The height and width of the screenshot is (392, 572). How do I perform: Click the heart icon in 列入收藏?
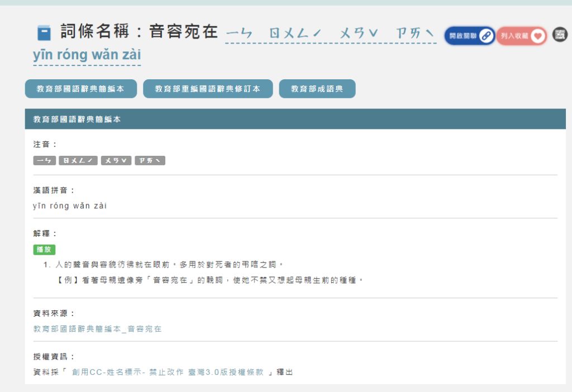(537, 36)
